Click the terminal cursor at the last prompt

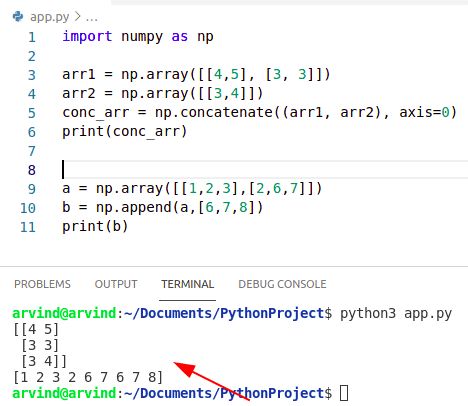(344, 393)
